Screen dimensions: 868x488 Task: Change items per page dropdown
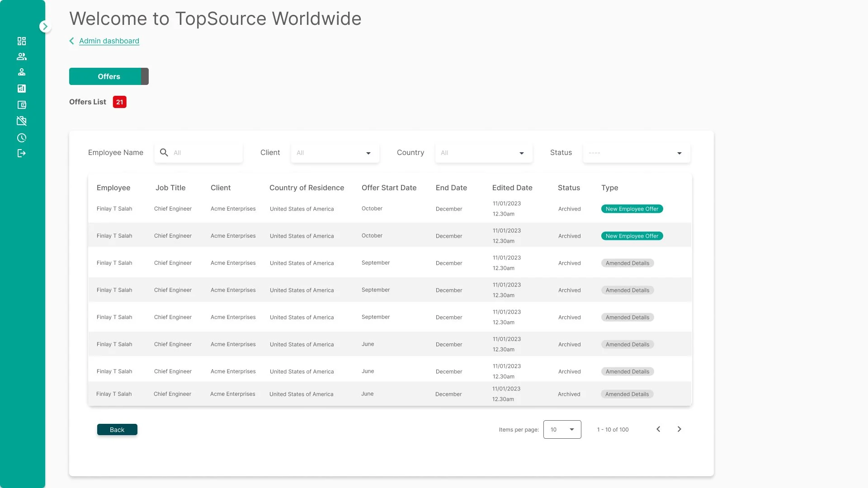pos(562,430)
